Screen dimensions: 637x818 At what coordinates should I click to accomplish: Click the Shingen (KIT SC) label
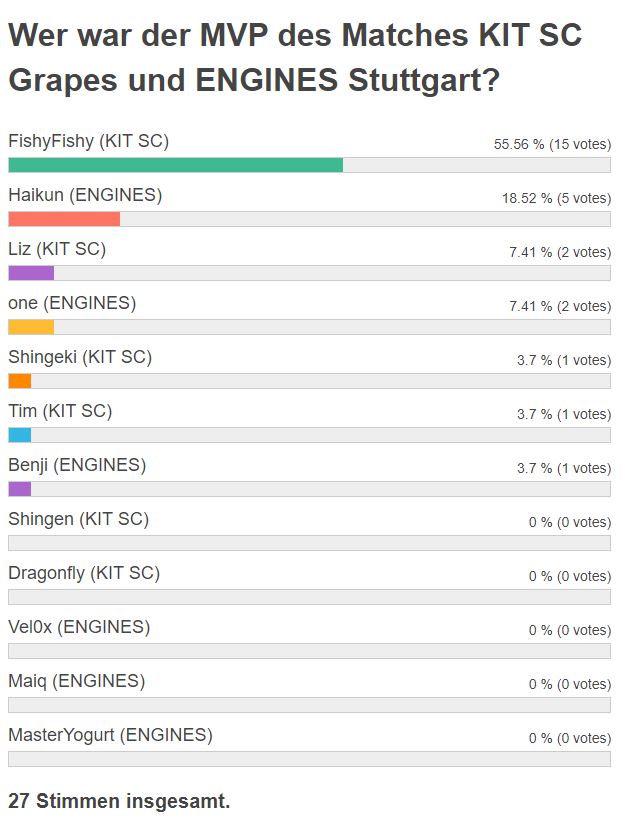click(x=79, y=519)
